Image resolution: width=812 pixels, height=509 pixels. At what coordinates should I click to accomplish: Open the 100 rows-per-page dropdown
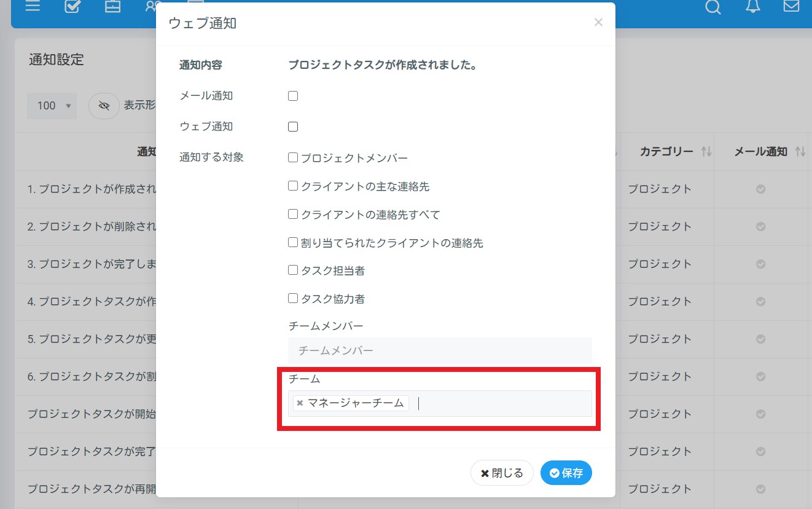pyautogui.click(x=52, y=106)
